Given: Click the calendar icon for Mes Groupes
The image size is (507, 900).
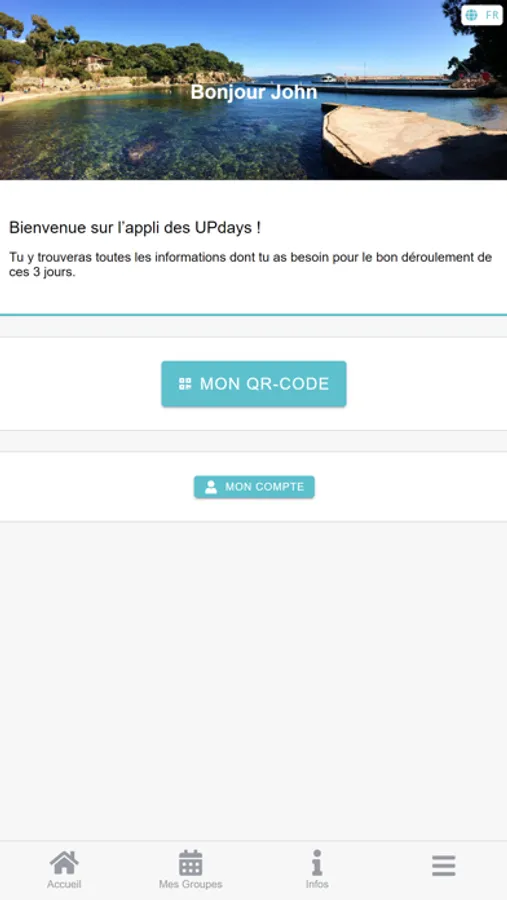Looking at the screenshot, I should pos(191,863).
